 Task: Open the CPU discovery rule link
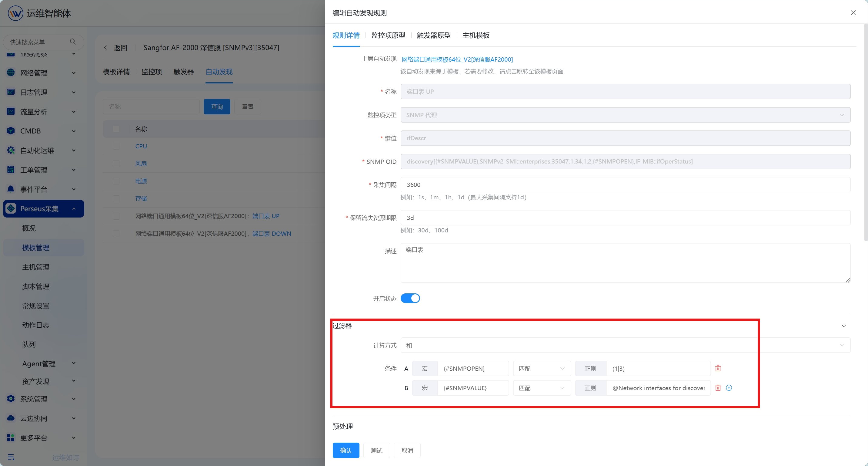tap(141, 146)
